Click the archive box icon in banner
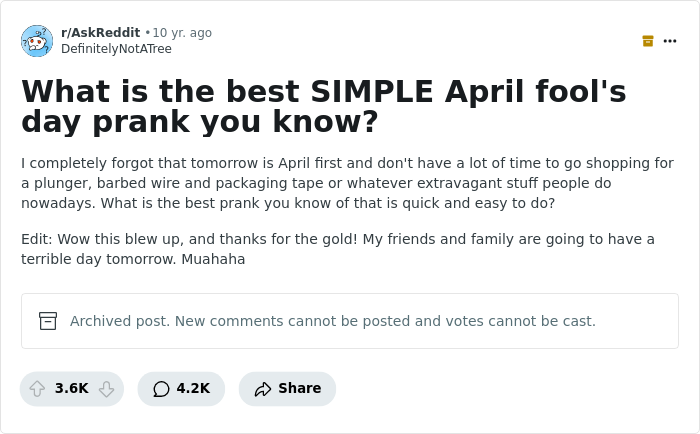700x434 pixels. (x=48, y=321)
